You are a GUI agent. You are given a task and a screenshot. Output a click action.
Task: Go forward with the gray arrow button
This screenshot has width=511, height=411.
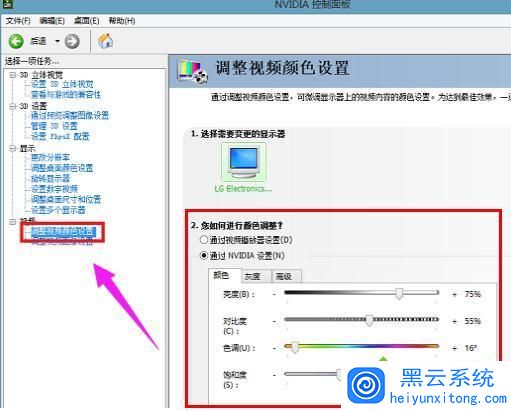(72, 41)
